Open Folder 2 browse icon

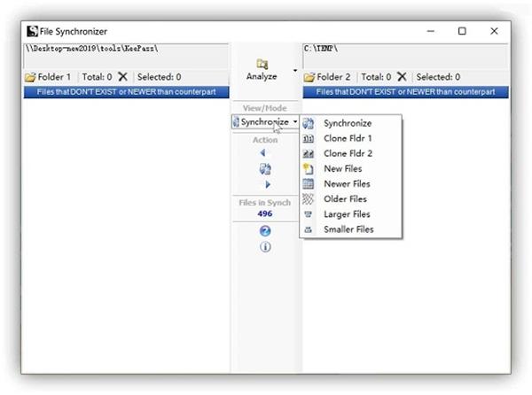[309, 77]
